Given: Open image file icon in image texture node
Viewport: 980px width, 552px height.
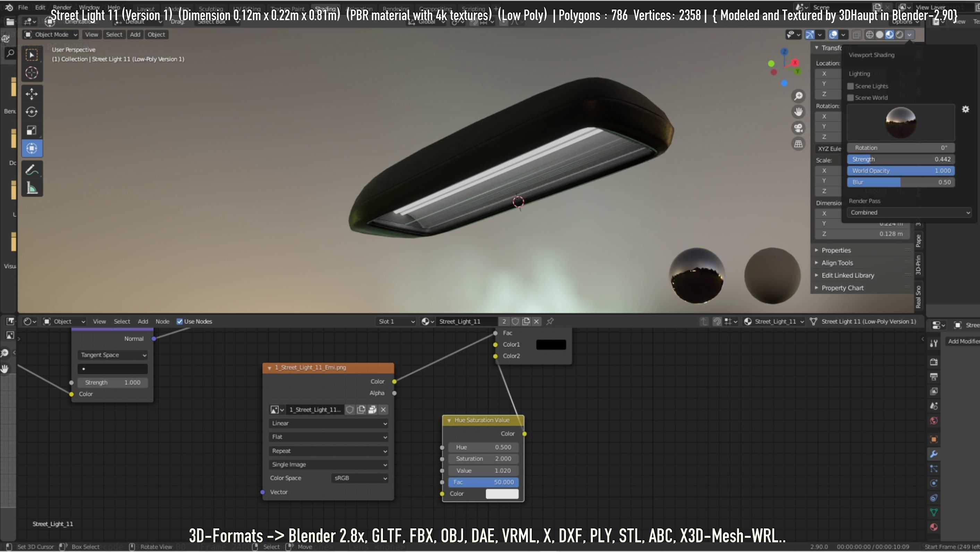Looking at the screenshot, I should point(373,410).
